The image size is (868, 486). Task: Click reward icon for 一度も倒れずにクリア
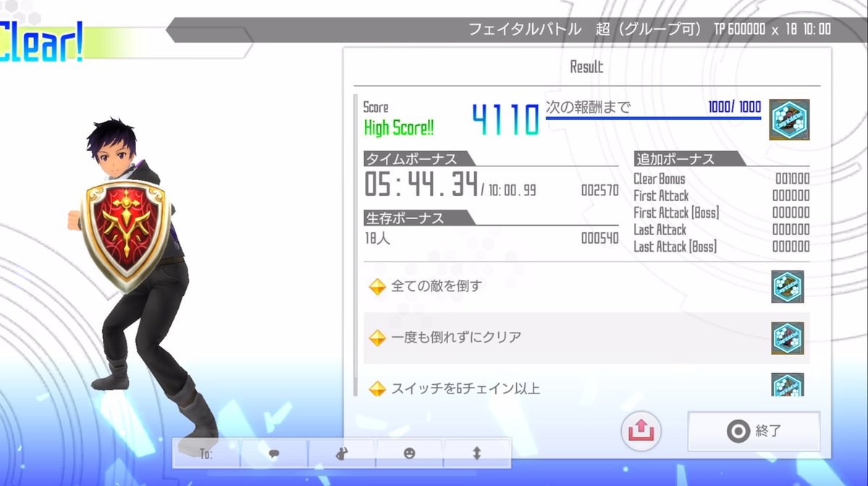click(787, 338)
